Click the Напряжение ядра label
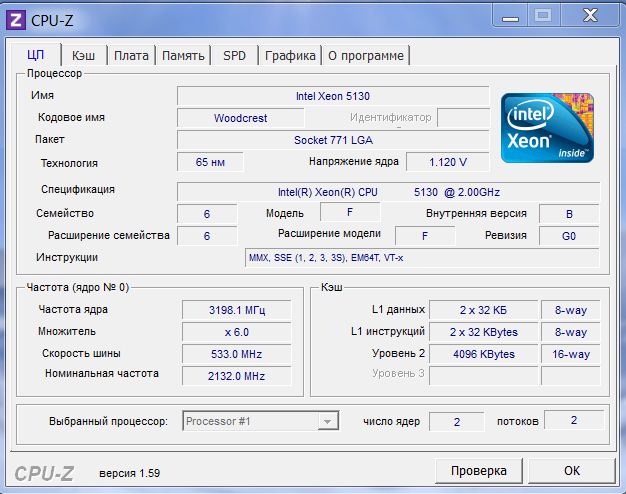Viewport: 626px width, 494px height. coord(354,161)
